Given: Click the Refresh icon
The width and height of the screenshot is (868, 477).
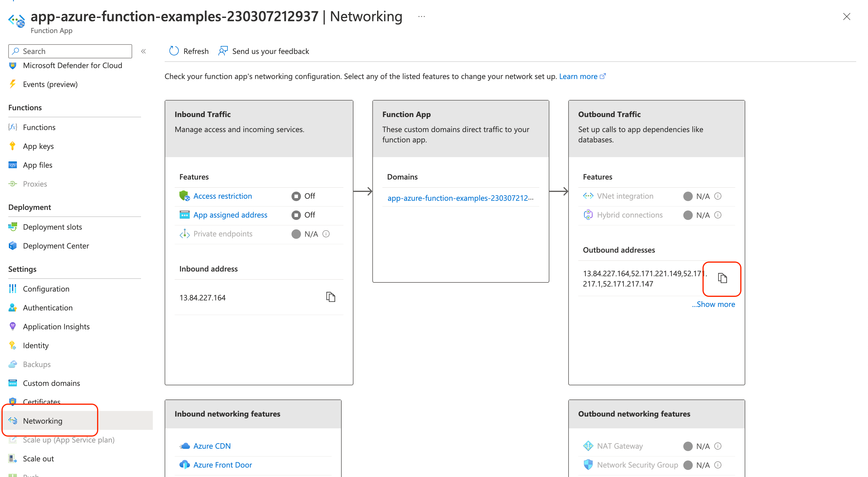Looking at the screenshot, I should [173, 51].
